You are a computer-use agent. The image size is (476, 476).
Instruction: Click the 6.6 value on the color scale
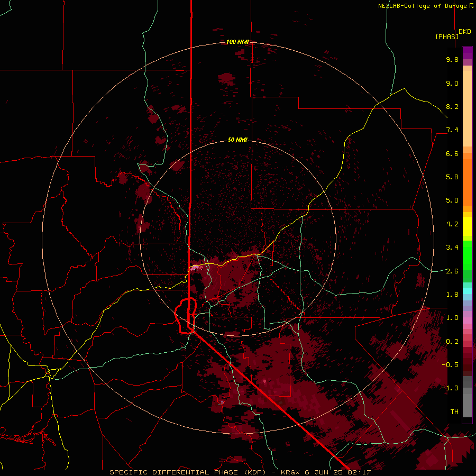452,153
